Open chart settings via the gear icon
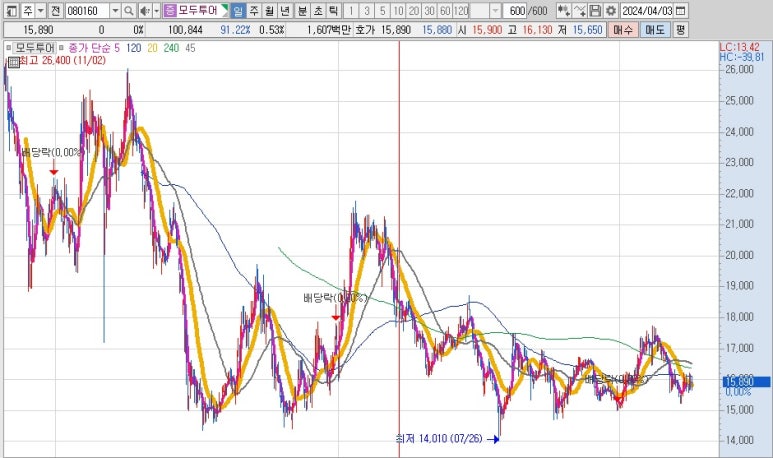The height and width of the screenshot is (458, 773). 611,10
